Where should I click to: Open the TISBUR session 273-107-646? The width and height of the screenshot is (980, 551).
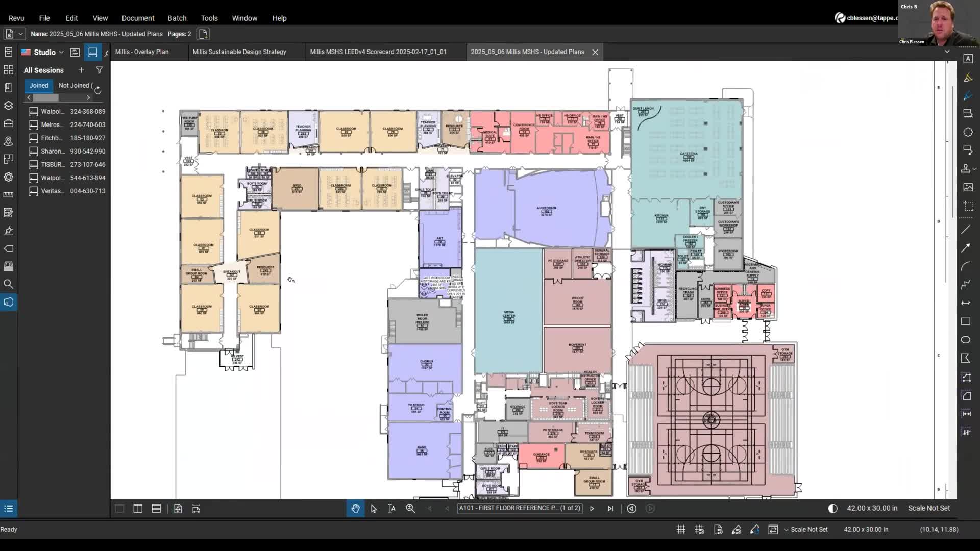(x=67, y=164)
